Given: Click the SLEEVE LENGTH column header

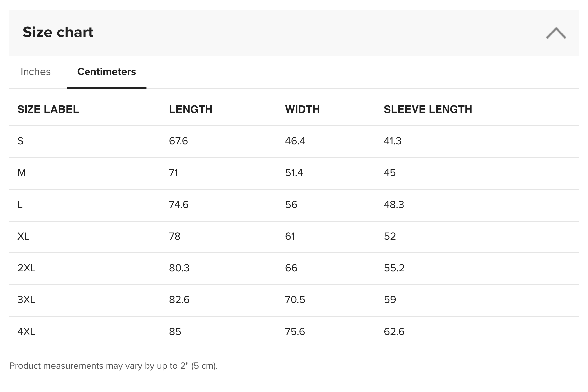Looking at the screenshot, I should 428,109.
